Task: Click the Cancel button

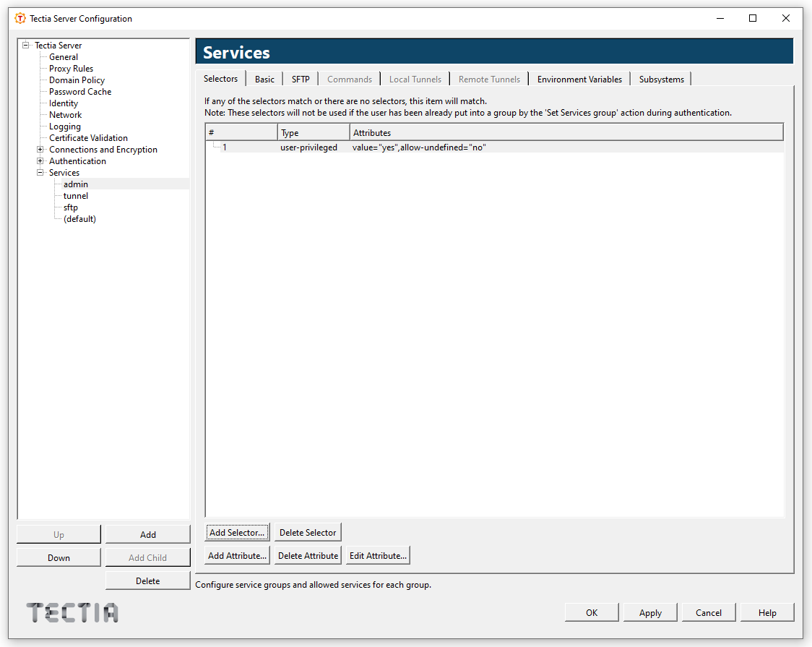Action: 709,612
